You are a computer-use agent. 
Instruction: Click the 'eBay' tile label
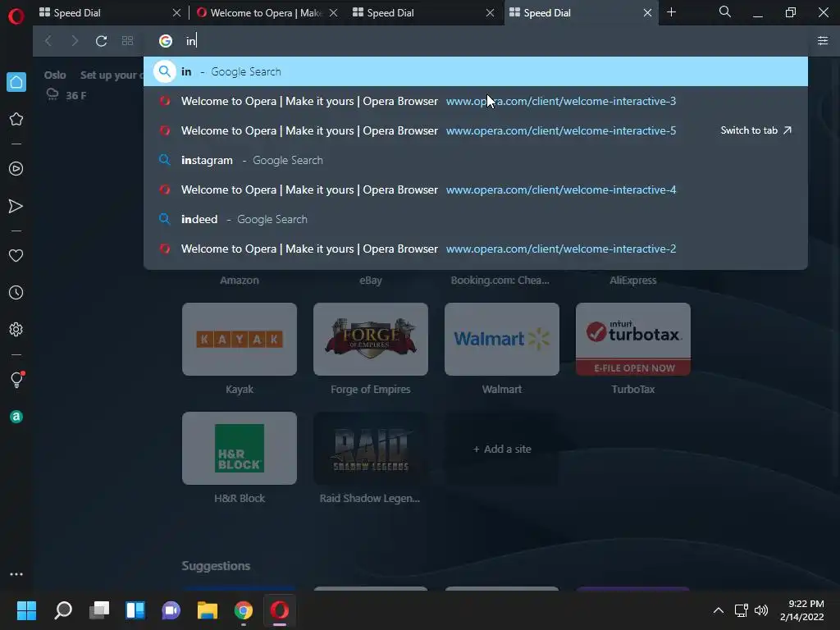click(371, 281)
